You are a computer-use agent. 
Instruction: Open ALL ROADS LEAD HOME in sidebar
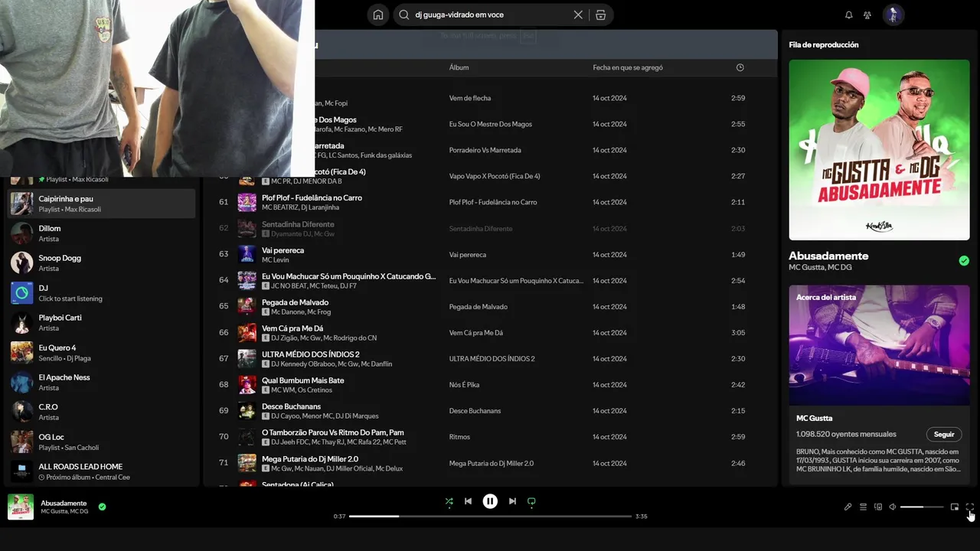101,471
